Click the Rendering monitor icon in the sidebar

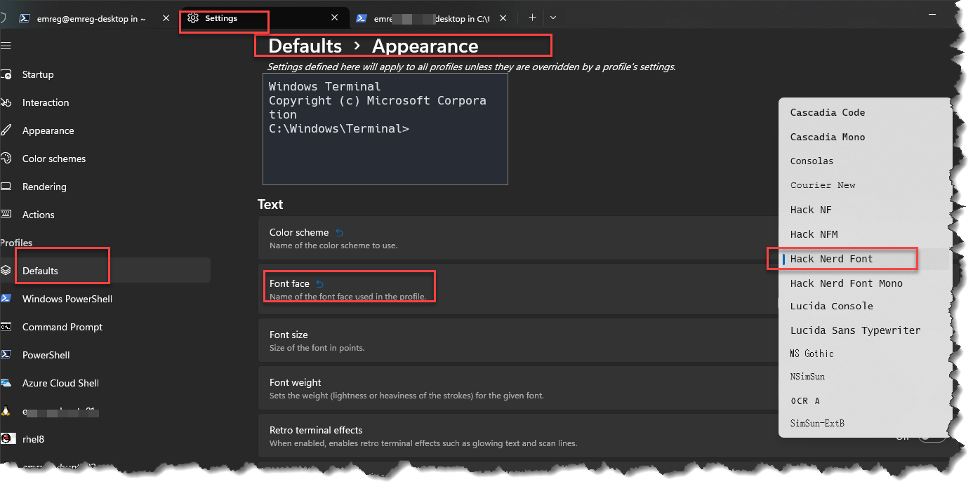tap(6, 187)
